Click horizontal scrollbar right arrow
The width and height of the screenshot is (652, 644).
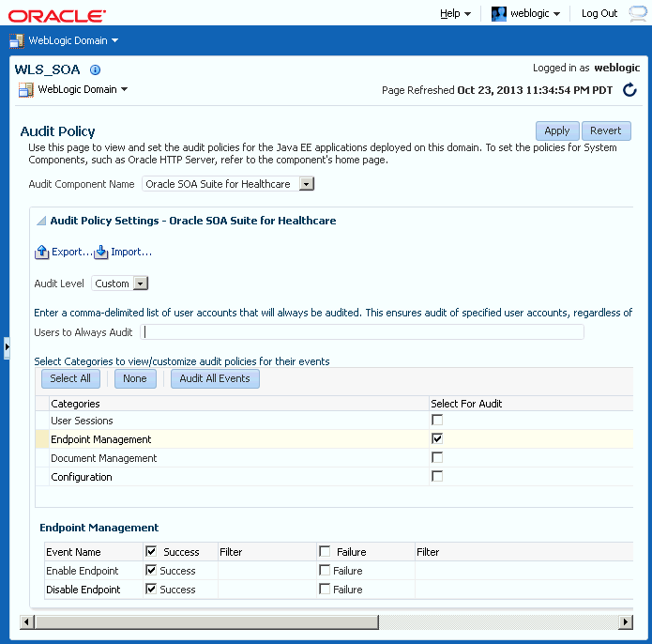point(626,622)
